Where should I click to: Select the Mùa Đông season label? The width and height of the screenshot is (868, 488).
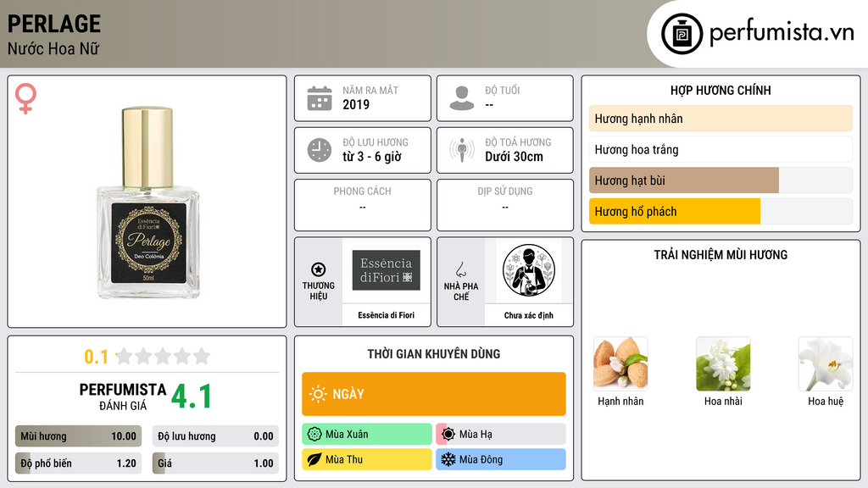pyautogui.click(x=481, y=459)
